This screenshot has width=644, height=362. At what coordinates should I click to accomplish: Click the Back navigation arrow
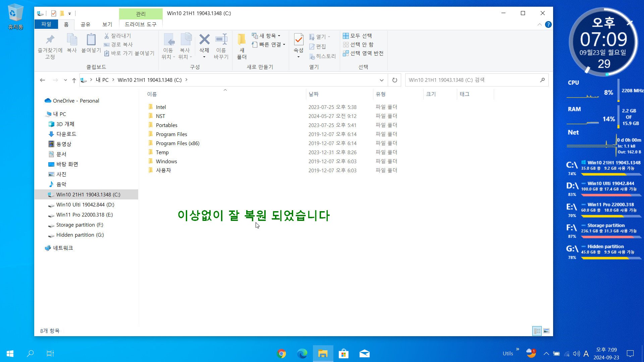coord(42,80)
